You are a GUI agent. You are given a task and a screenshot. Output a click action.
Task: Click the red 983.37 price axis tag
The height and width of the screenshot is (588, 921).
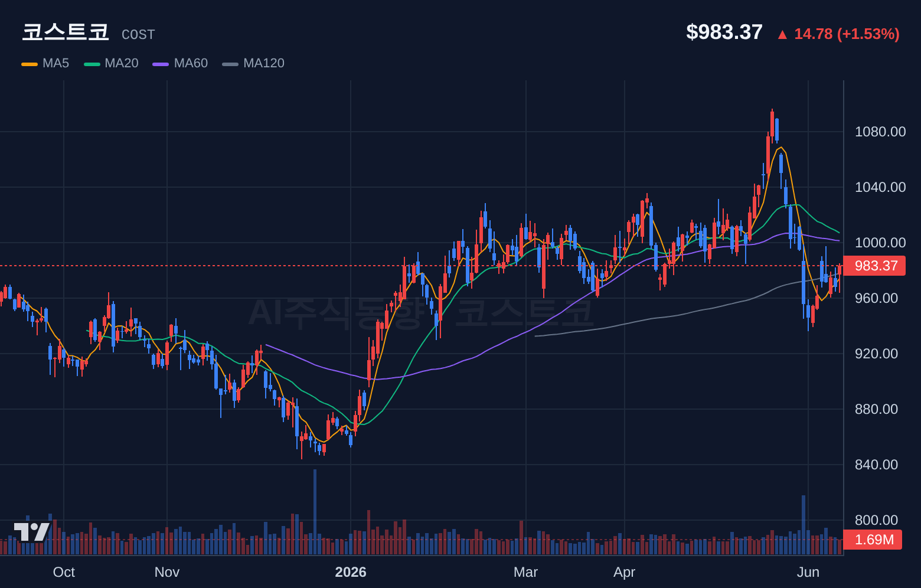click(874, 266)
